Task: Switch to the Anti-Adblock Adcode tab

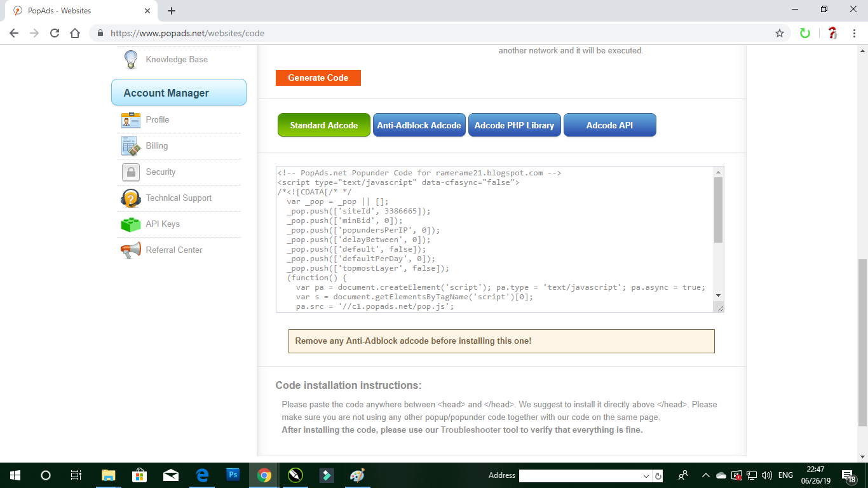Action: (419, 125)
